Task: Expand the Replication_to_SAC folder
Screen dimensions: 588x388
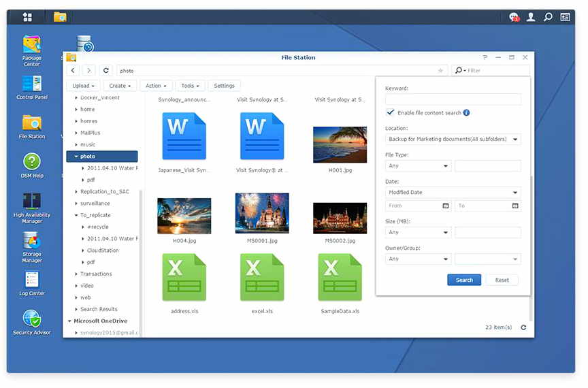Action: 76,192
